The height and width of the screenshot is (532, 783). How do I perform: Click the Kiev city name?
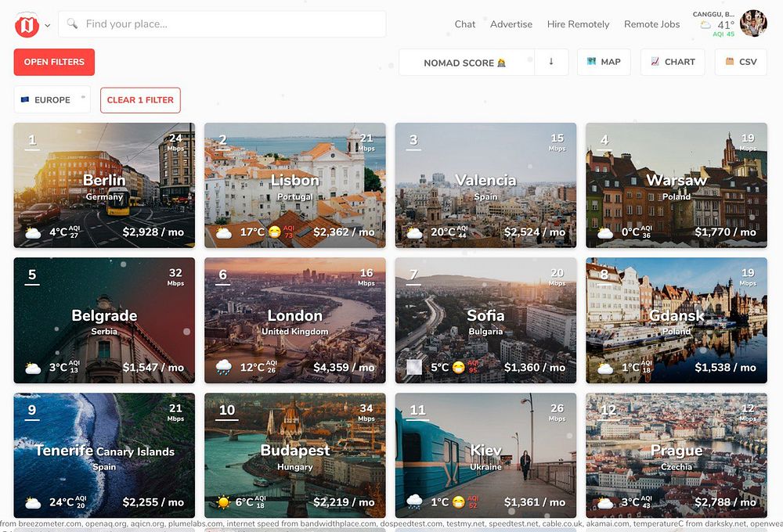[485, 451]
